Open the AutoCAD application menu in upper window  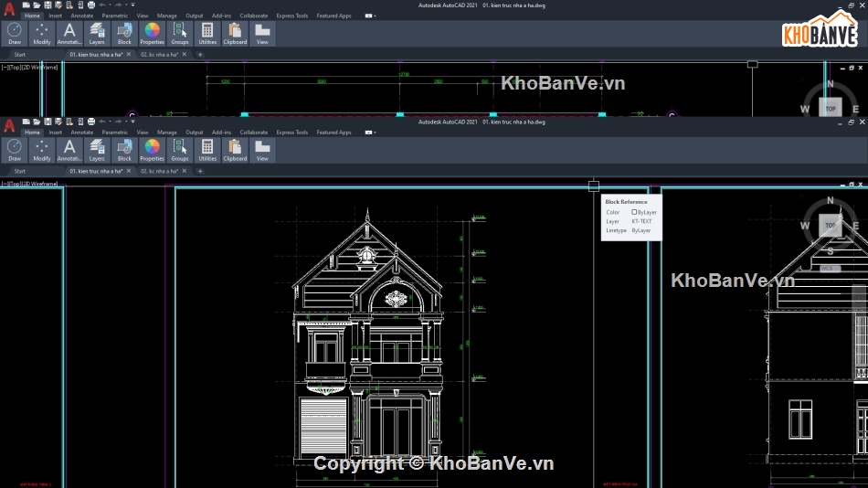(9, 9)
